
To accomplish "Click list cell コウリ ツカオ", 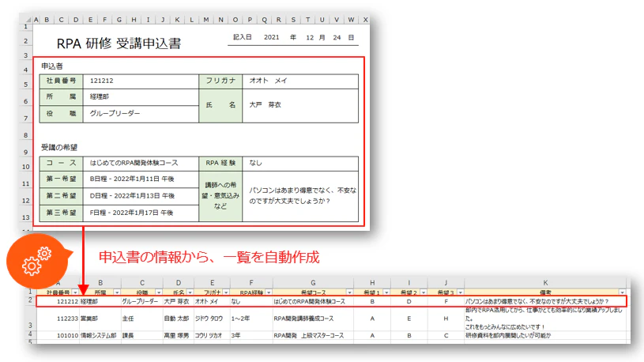I will coord(209,335).
